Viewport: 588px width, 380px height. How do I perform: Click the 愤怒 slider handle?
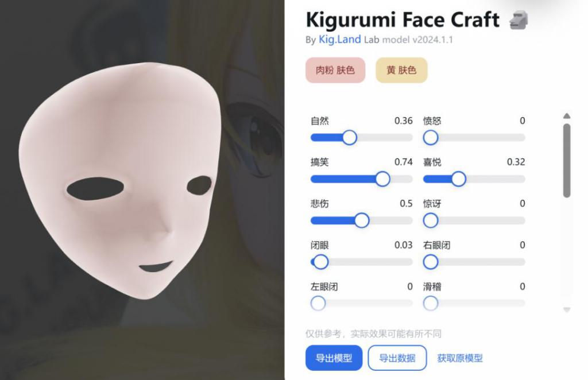431,138
